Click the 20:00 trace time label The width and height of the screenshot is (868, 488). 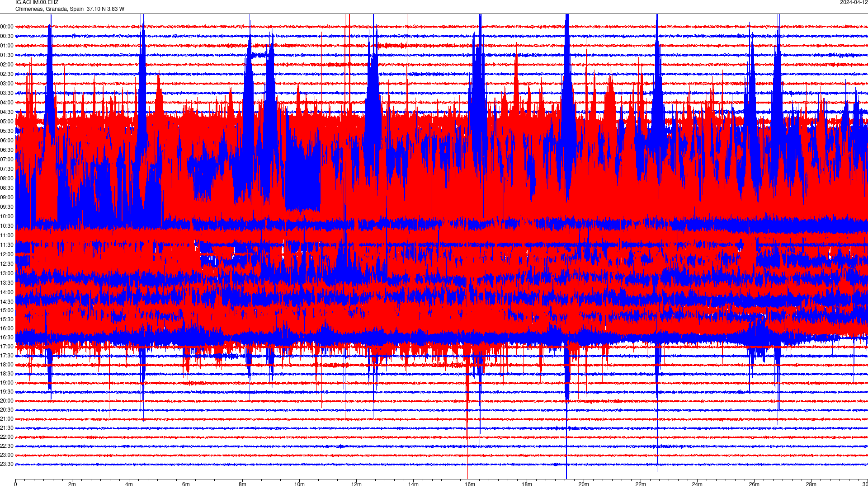pyautogui.click(x=7, y=401)
